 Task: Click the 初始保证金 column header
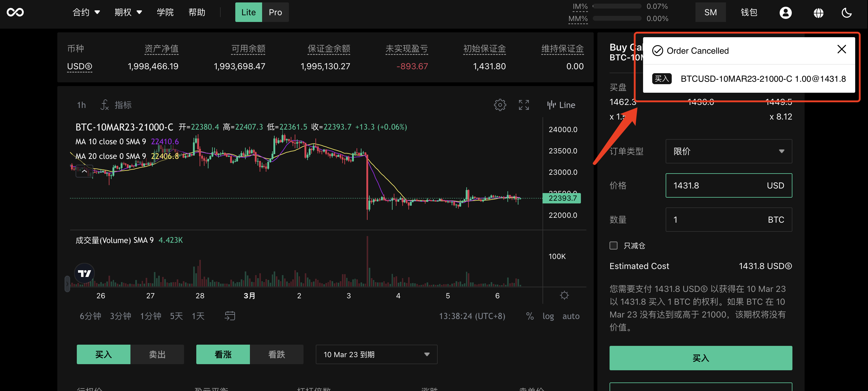484,48
